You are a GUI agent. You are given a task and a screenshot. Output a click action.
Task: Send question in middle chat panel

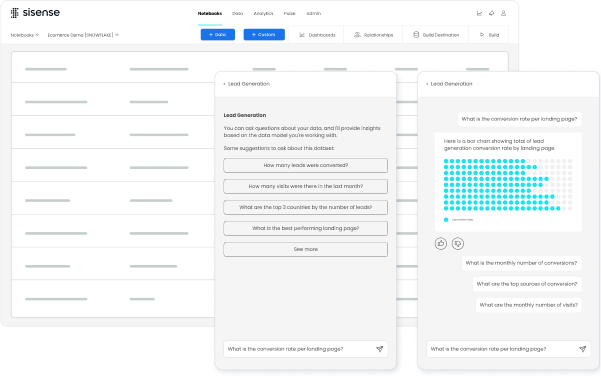pos(379,349)
